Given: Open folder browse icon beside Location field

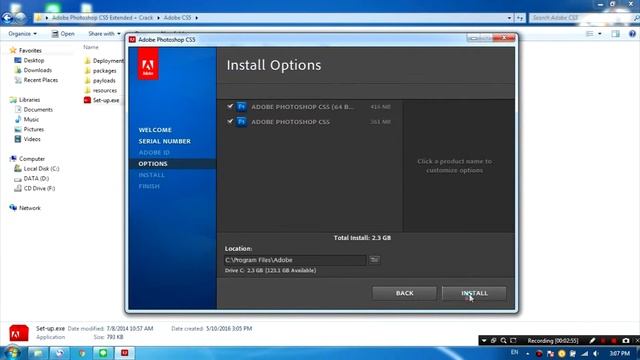Looking at the screenshot, I should coord(374,260).
